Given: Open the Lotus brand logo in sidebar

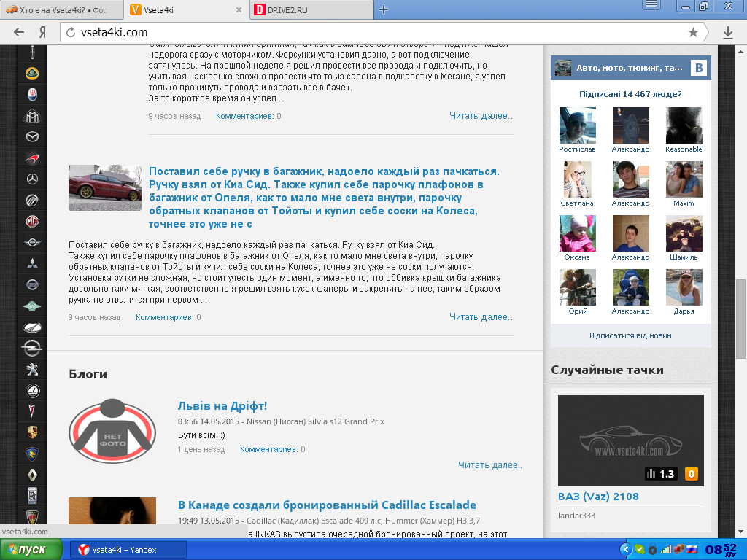Looking at the screenshot, I should [32, 74].
